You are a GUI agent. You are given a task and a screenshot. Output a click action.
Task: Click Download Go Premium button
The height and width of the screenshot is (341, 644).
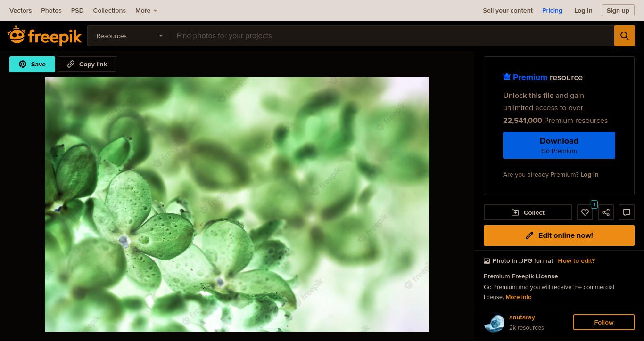pos(559,145)
